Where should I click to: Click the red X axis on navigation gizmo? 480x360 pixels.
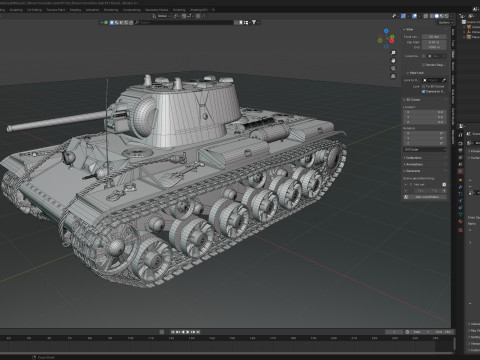click(x=392, y=41)
